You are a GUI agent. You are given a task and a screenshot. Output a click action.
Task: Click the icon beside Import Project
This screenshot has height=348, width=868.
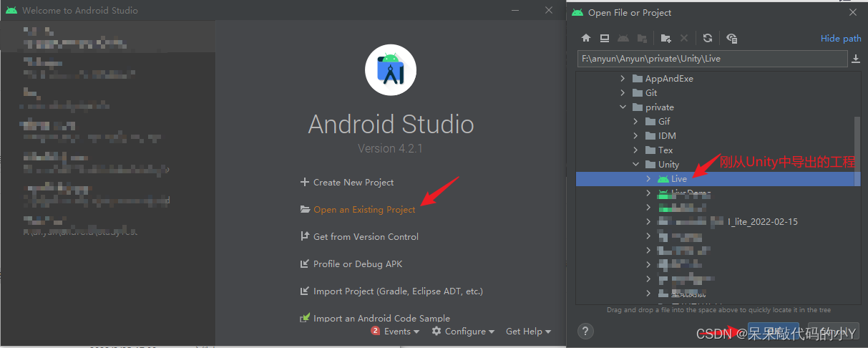(x=305, y=291)
